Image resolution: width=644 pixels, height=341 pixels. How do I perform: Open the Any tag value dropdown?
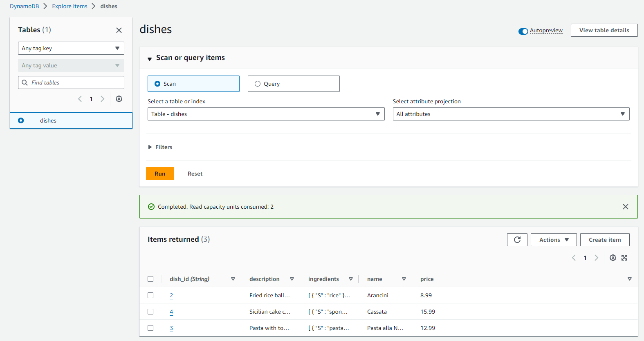(71, 65)
